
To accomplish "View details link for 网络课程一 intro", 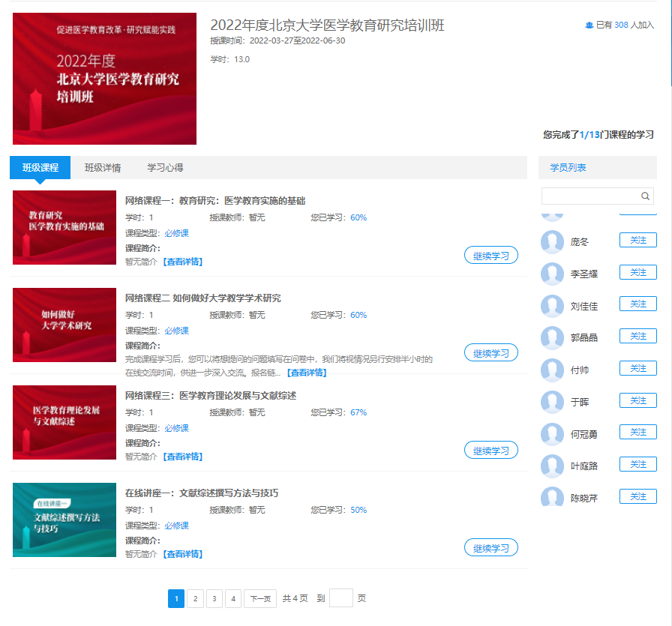I will pyautogui.click(x=183, y=262).
